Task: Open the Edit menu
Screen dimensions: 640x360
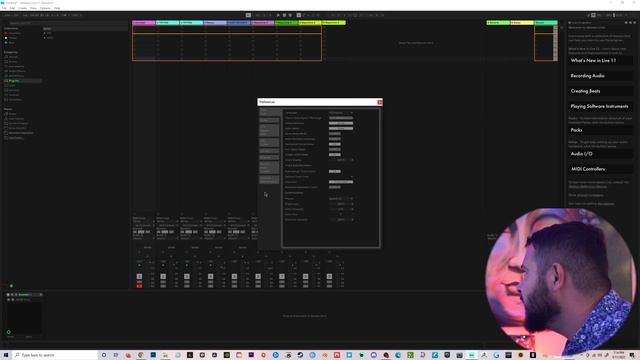Action: [12, 8]
